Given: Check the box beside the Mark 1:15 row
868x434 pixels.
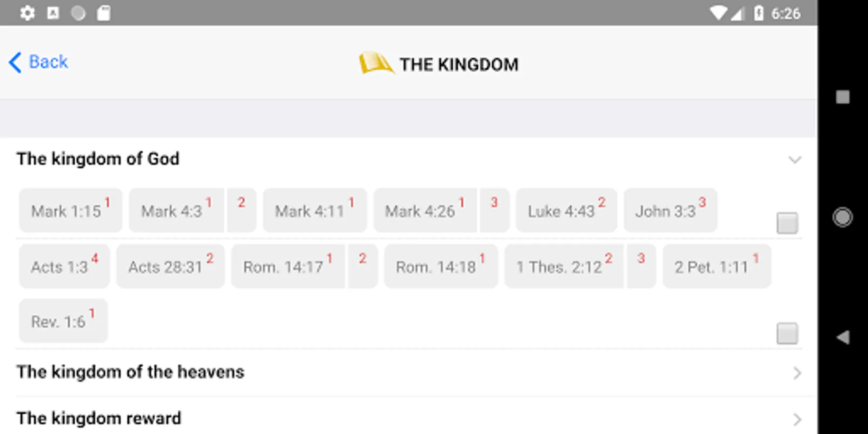Looking at the screenshot, I should coord(787,223).
